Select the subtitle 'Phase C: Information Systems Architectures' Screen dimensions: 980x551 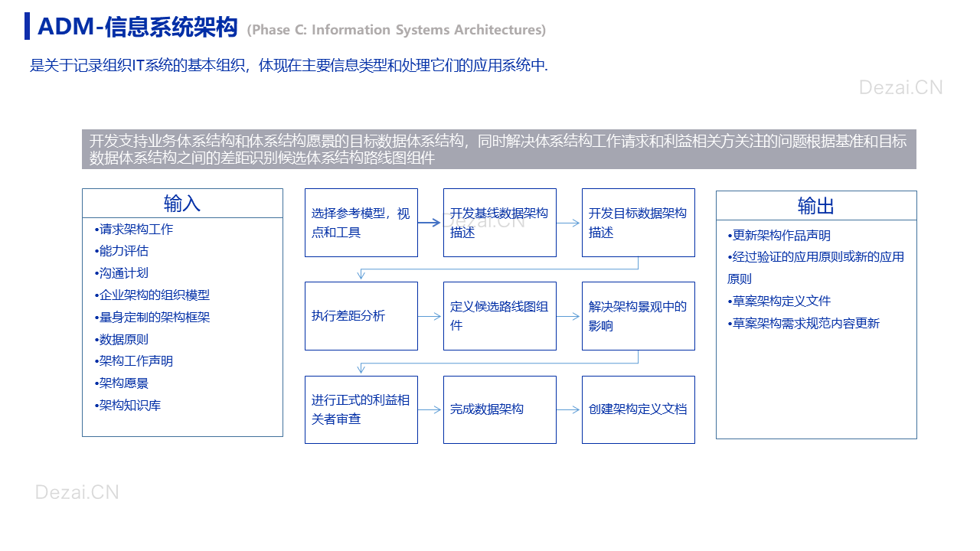point(397,30)
